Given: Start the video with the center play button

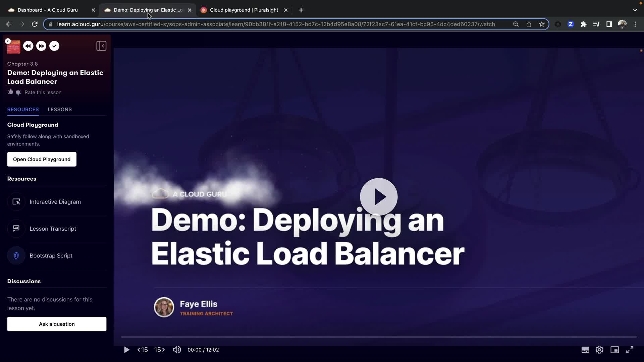Looking at the screenshot, I should tap(378, 197).
